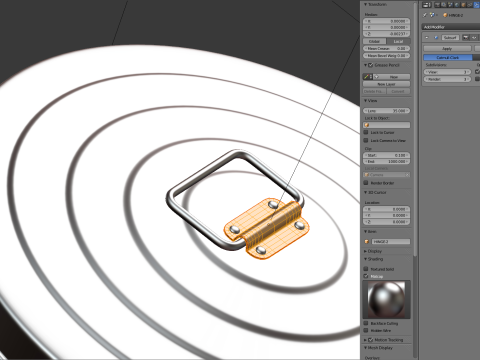The width and height of the screenshot is (480, 360).
Task: Click the grease pencil data icon
Action: tap(367, 77)
